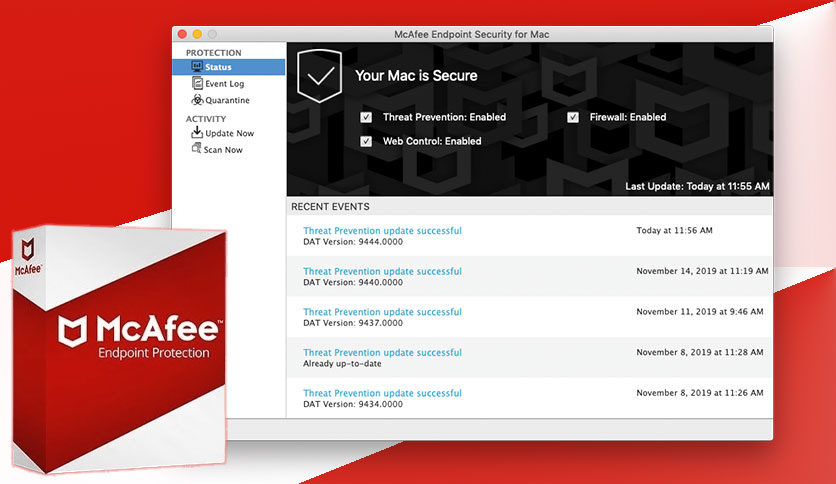Click 'DAT Version: 9437.0000' text

point(353,323)
